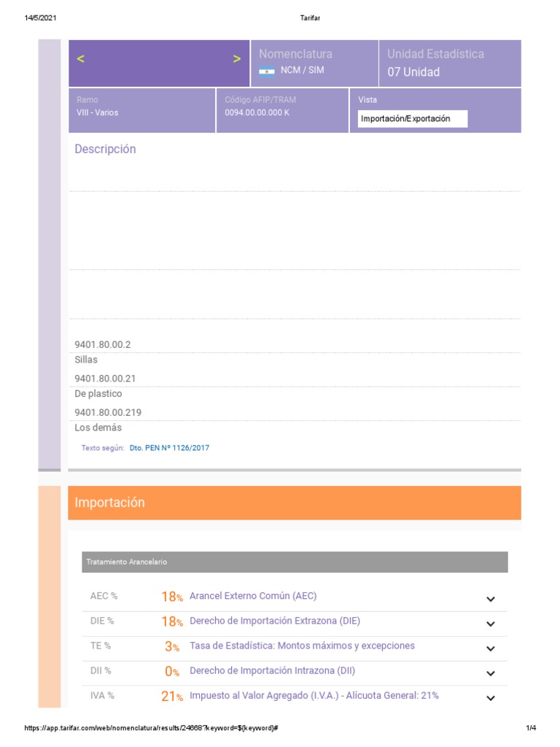The image size is (560, 747).
Task: Open the Importación/Exportación view dropdown
Action: click(413, 119)
